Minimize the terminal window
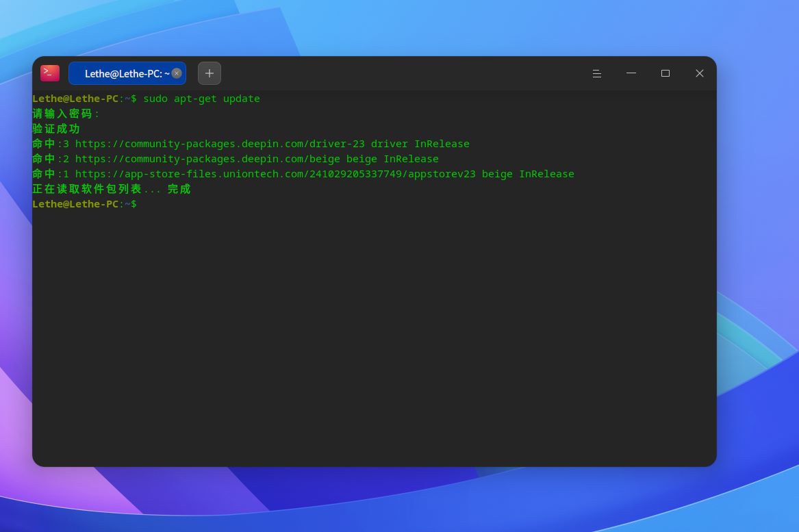799x532 pixels. click(631, 73)
